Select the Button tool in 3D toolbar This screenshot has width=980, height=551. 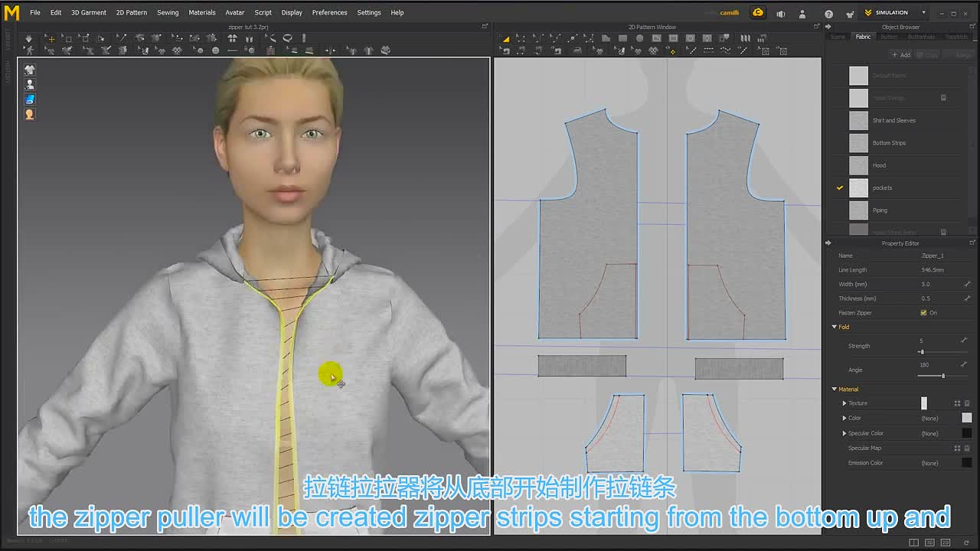pos(216,51)
